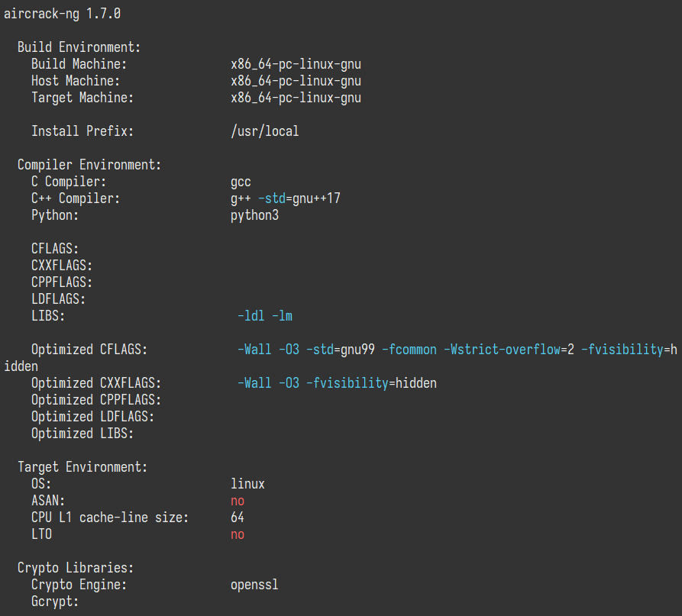The width and height of the screenshot is (682, 616).
Task: Click the blue -std flag after g++
Action: click(272, 198)
